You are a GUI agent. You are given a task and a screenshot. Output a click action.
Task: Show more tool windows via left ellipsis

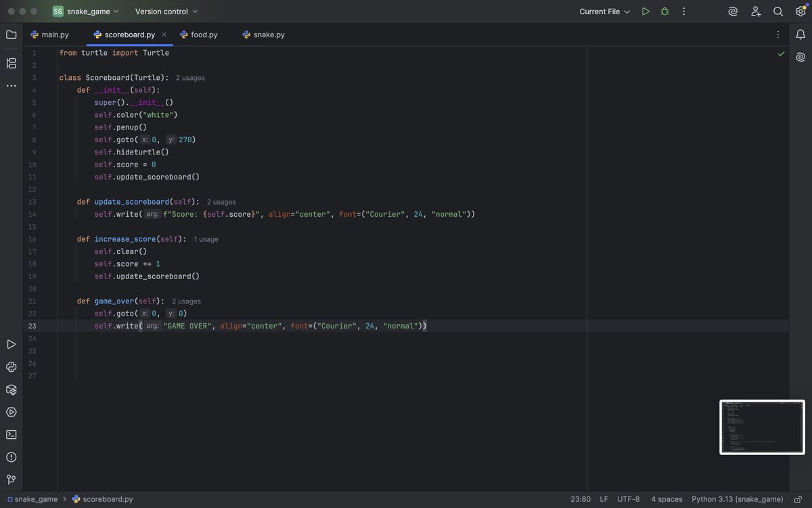pos(11,86)
